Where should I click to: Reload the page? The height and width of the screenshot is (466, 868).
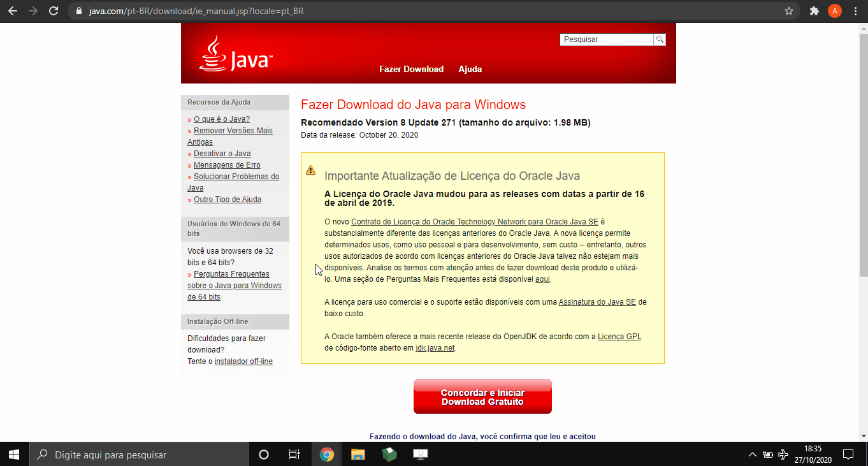[54, 10]
